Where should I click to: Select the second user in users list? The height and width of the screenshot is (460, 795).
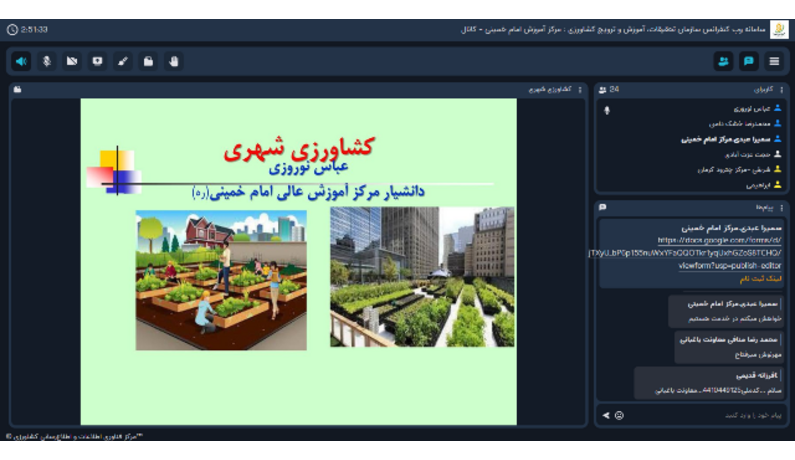pos(739,124)
